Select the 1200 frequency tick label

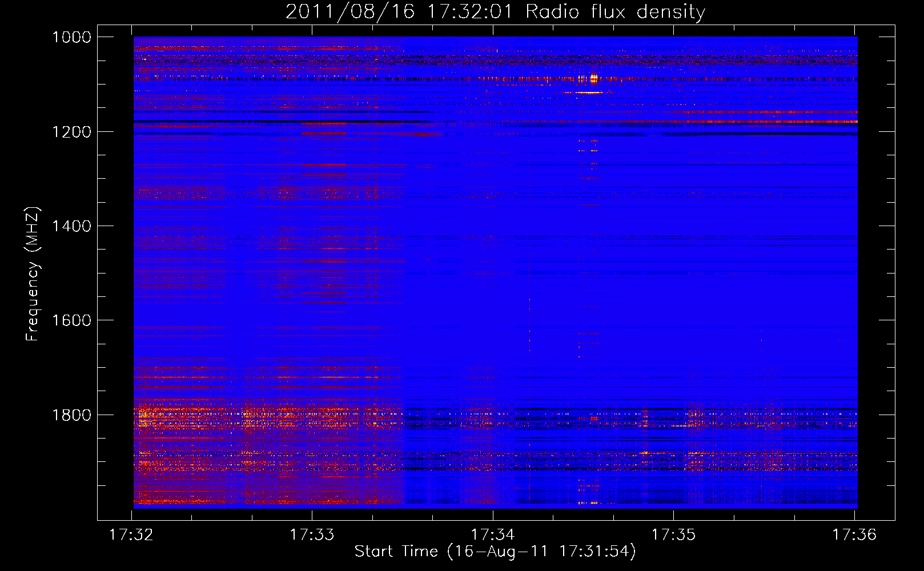(x=71, y=132)
